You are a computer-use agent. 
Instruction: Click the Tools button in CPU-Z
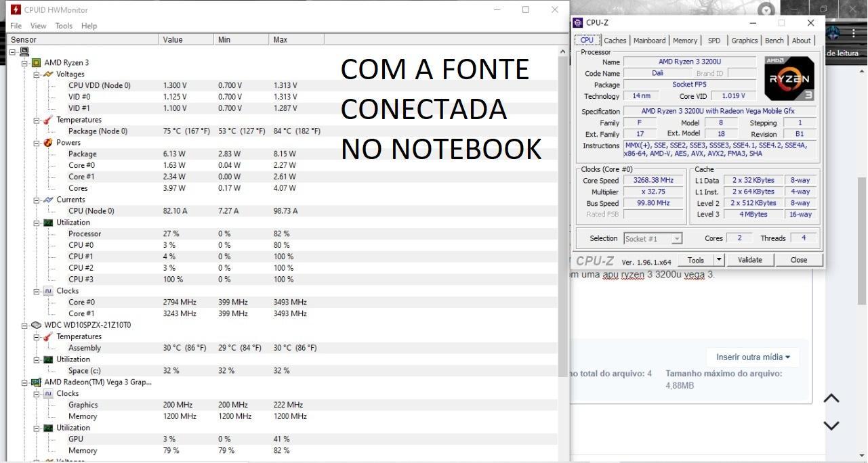click(x=696, y=260)
